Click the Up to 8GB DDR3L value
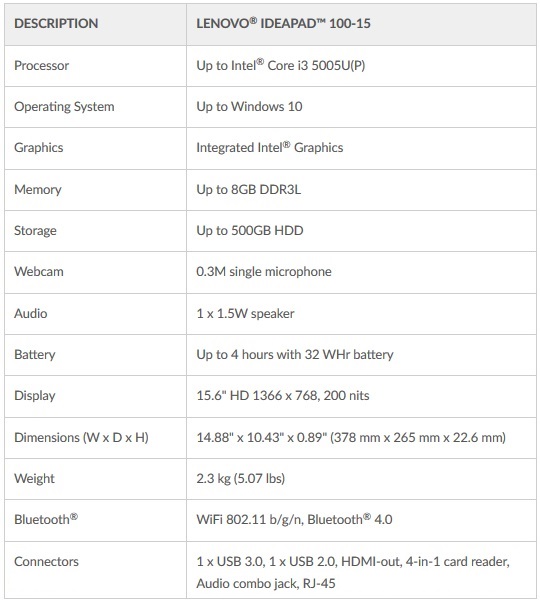The height and width of the screenshot is (603, 540). point(248,190)
